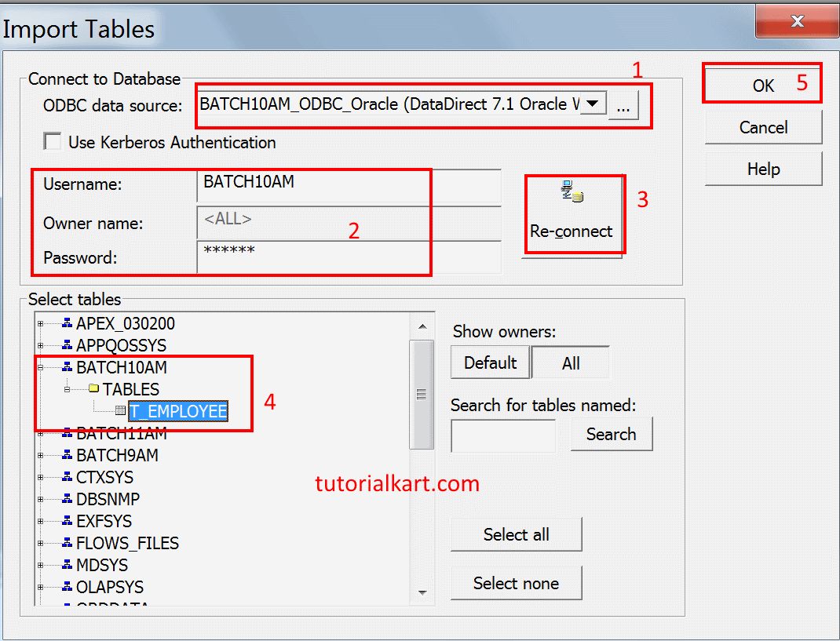Select the T_EMPLOYEE table icon
840x641 pixels.
119,410
